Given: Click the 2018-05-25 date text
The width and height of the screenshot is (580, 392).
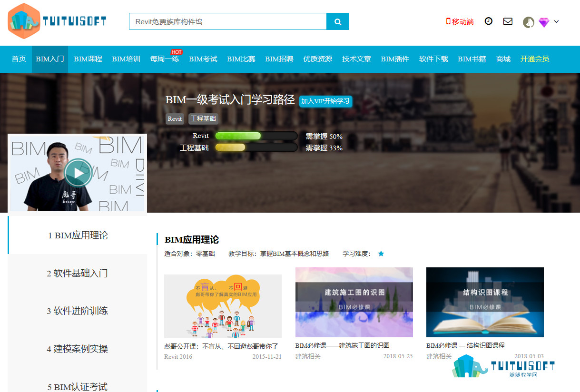Looking at the screenshot, I should (x=398, y=356).
